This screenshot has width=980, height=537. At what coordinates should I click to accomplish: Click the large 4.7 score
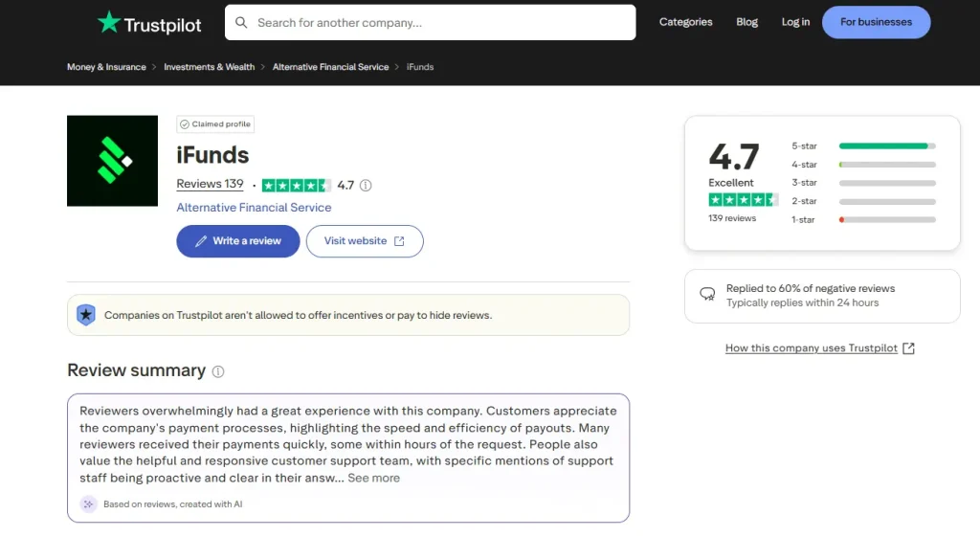point(734,156)
